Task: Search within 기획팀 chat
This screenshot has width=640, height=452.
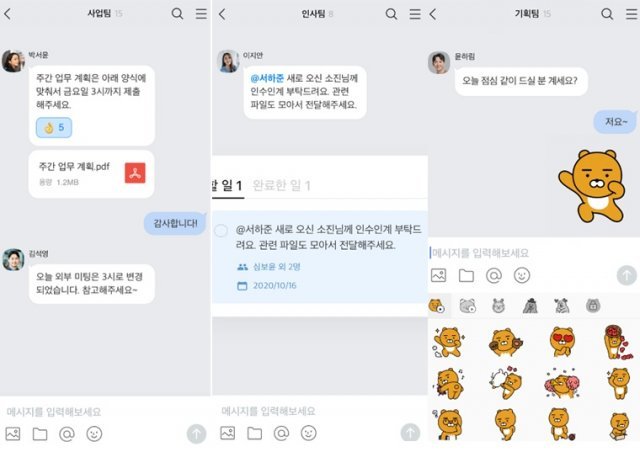Action: (607, 14)
